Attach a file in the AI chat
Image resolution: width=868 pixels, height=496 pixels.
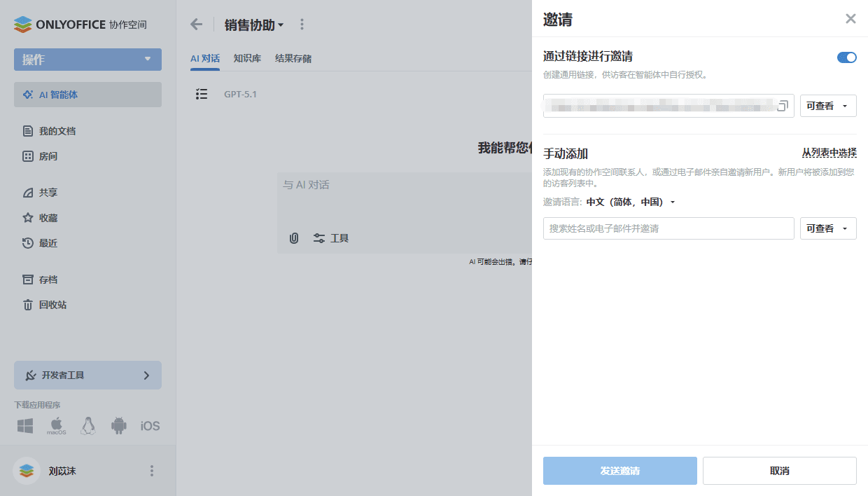293,238
